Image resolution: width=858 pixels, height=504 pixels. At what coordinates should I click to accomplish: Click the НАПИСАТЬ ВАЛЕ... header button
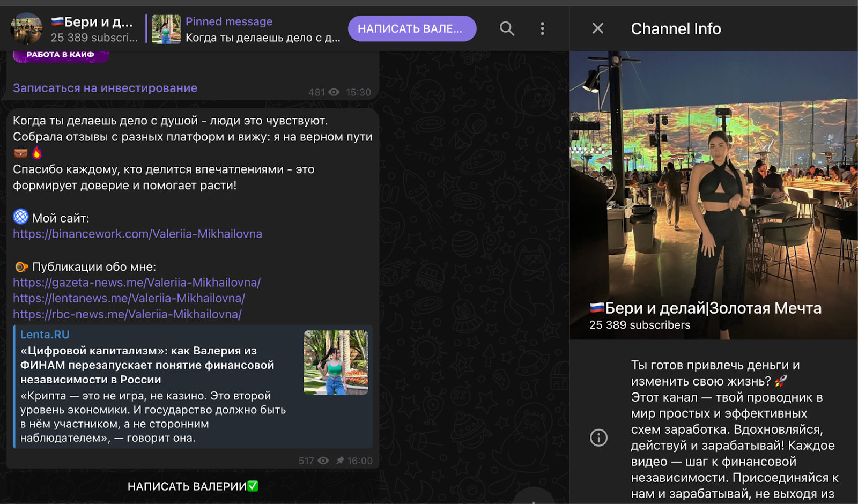pyautogui.click(x=412, y=28)
